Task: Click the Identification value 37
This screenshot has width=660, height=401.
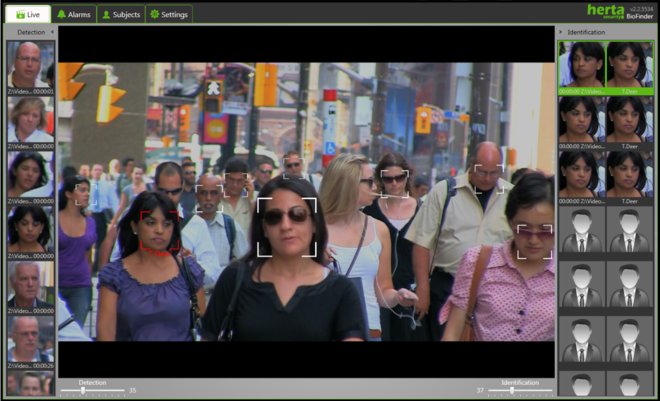Action: [x=480, y=390]
